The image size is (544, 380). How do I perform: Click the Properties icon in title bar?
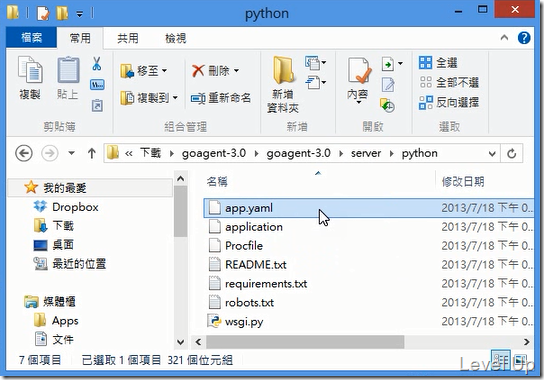click(x=43, y=13)
